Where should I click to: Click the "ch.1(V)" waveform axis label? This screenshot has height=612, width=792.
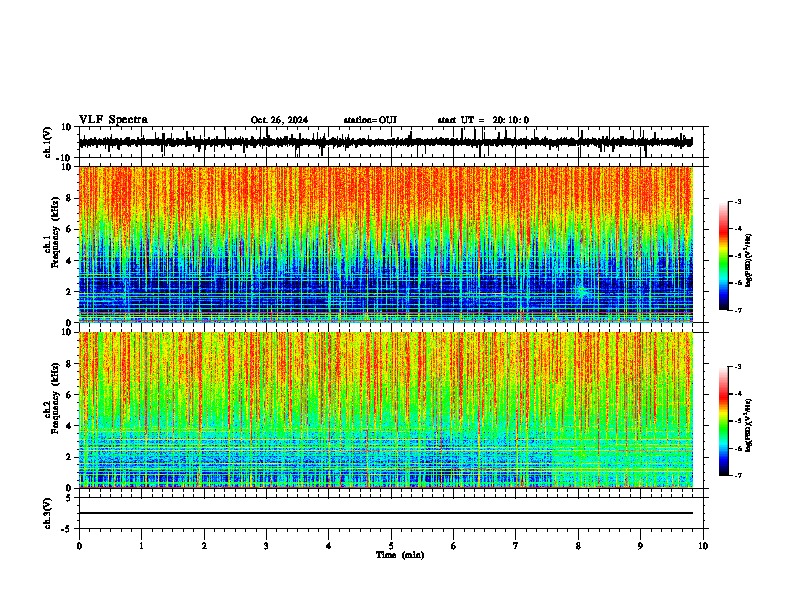(x=48, y=142)
